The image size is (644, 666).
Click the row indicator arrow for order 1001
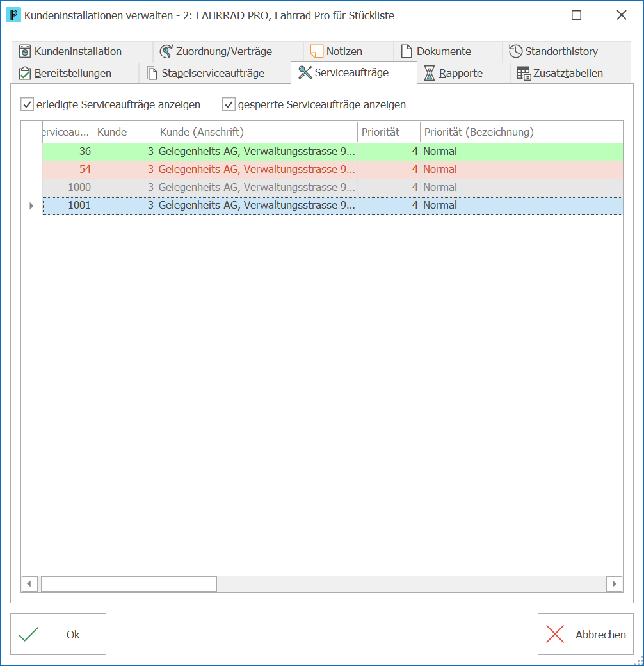click(31, 206)
